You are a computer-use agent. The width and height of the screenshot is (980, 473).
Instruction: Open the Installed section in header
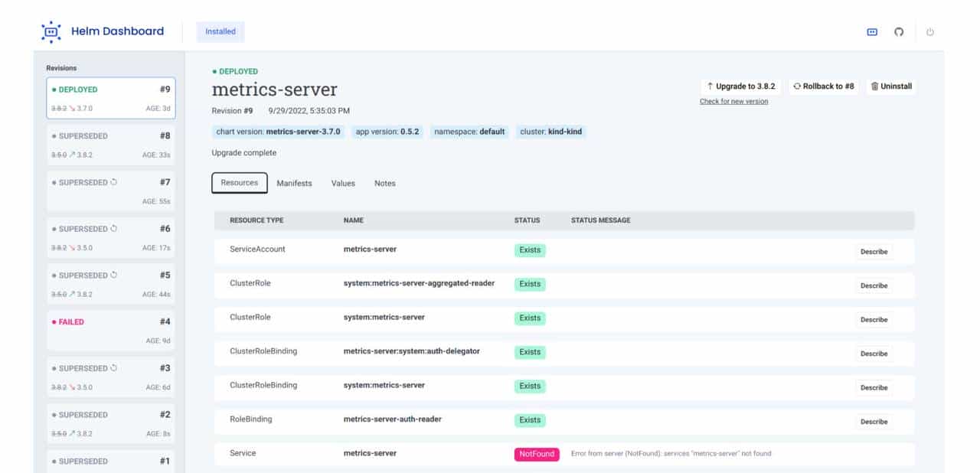click(220, 31)
